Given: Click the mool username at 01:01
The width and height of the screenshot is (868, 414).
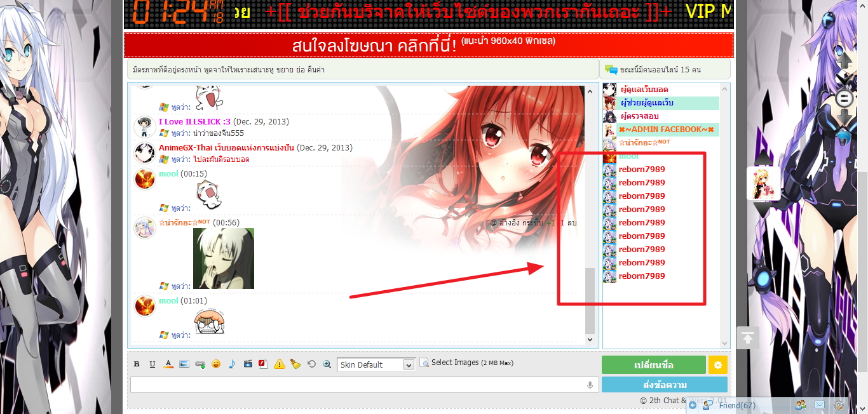Looking at the screenshot, I should [x=168, y=300].
